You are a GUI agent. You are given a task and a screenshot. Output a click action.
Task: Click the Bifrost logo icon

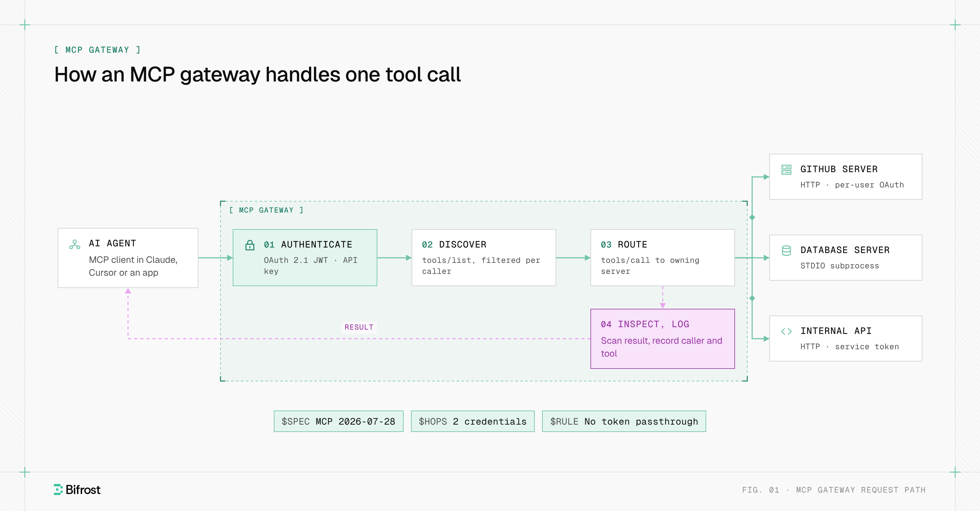(58, 489)
